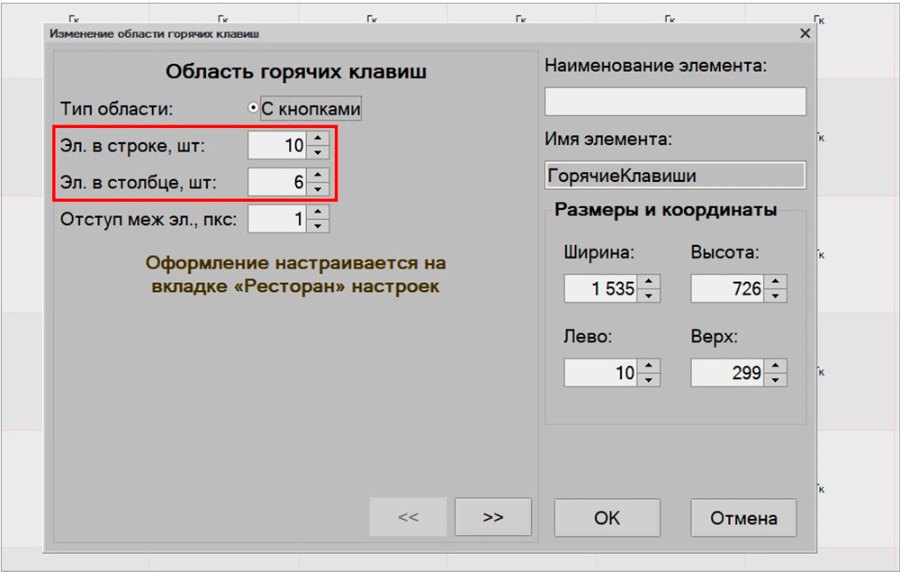Increase 'Отступ меж эл.' value with up arrow
The image size is (900, 572).
(x=318, y=212)
